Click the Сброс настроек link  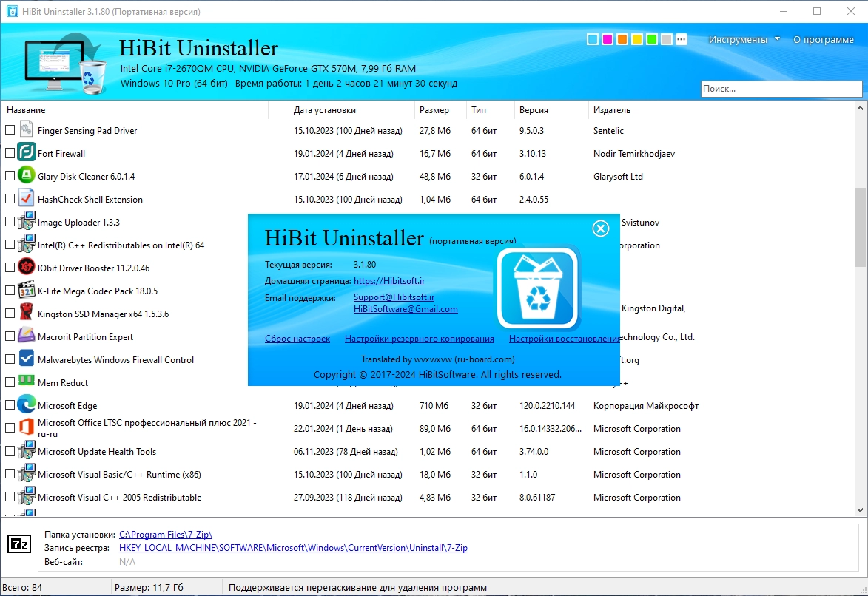pos(297,339)
